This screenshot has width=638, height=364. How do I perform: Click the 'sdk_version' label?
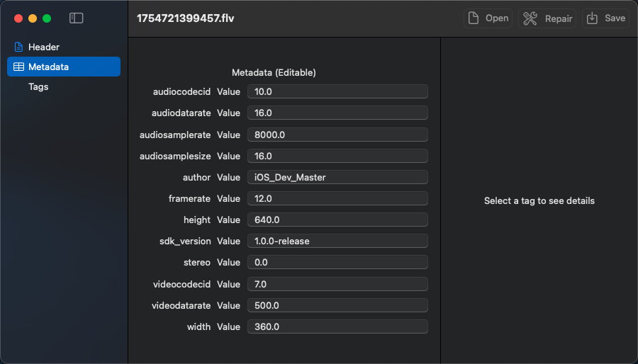coord(185,241)
